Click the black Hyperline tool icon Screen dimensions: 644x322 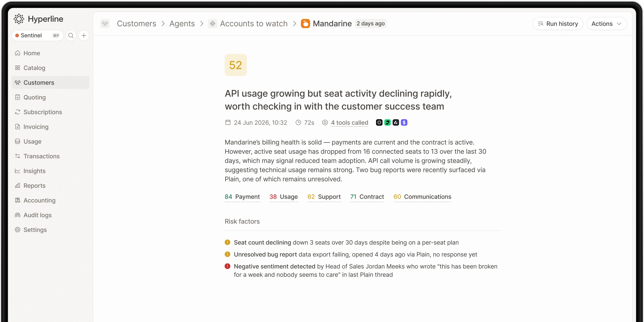pos(379,123)
